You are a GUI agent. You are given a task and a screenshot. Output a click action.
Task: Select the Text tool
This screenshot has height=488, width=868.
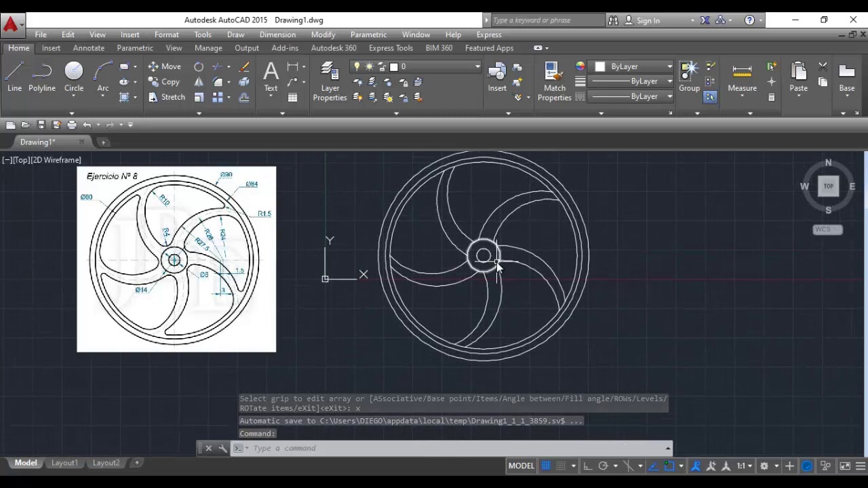click(271, 77)
